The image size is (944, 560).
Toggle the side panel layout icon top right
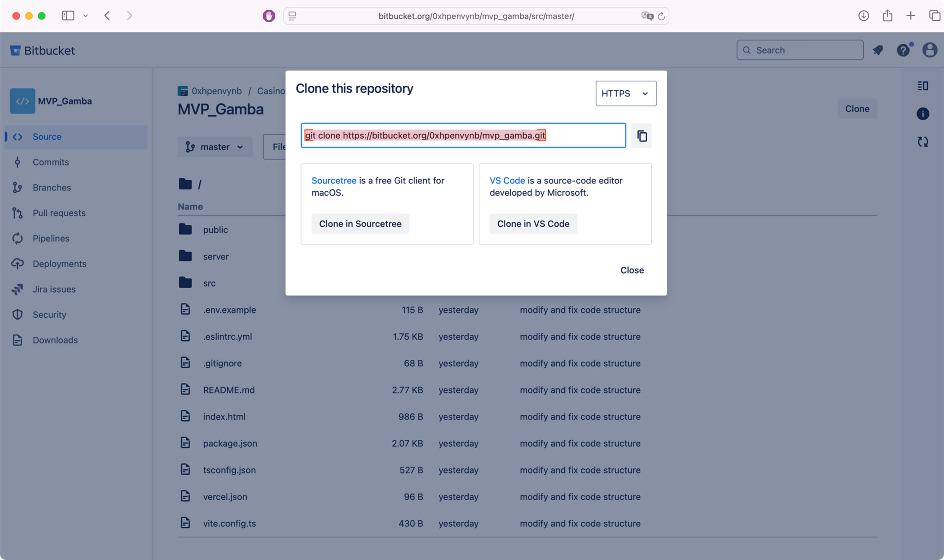tap(923, 86)
